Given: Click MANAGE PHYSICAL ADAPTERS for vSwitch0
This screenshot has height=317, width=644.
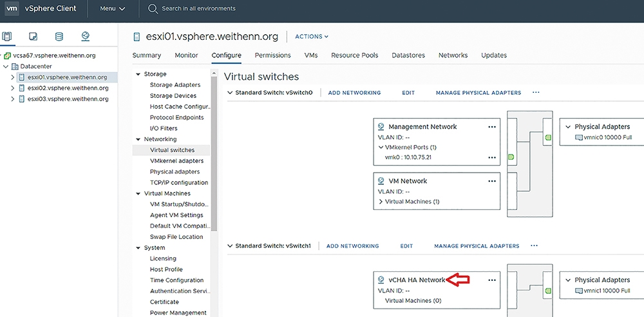Looking at the screenshot, I should [x=478, y=93].
